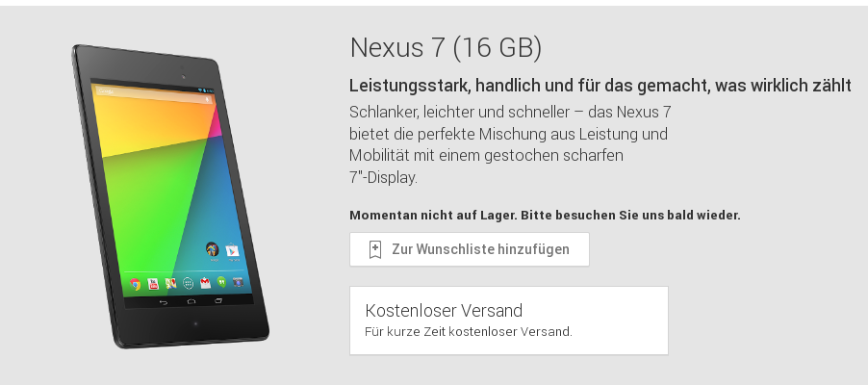Click the Nexus 7 (16 GB) product title

click(x=447, y=47)
